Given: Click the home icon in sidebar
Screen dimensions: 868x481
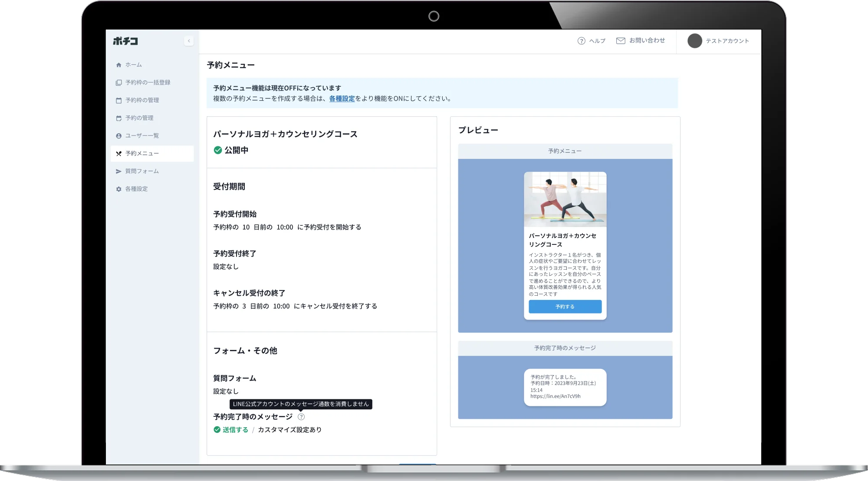Looking at the screenshot, I should (x=118, y=65).
